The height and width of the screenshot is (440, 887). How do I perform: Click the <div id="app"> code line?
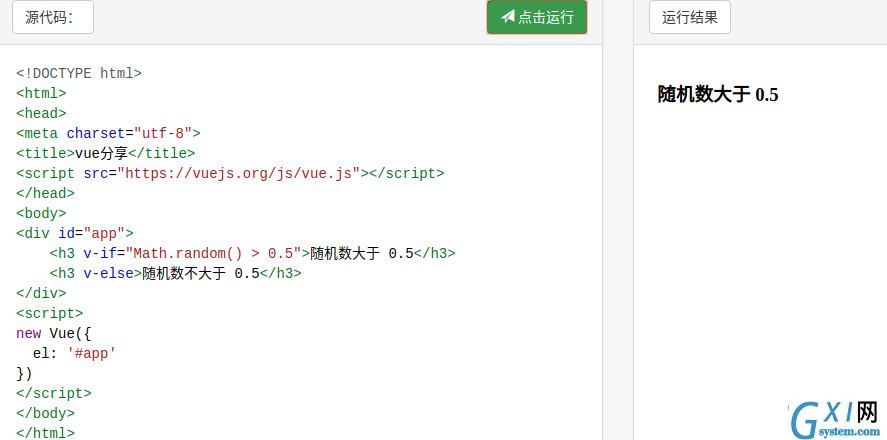click(x=75, y=233)
